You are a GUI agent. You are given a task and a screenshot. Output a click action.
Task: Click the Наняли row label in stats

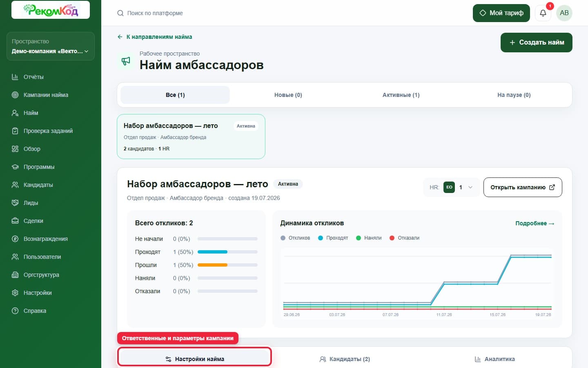point(145,278)
